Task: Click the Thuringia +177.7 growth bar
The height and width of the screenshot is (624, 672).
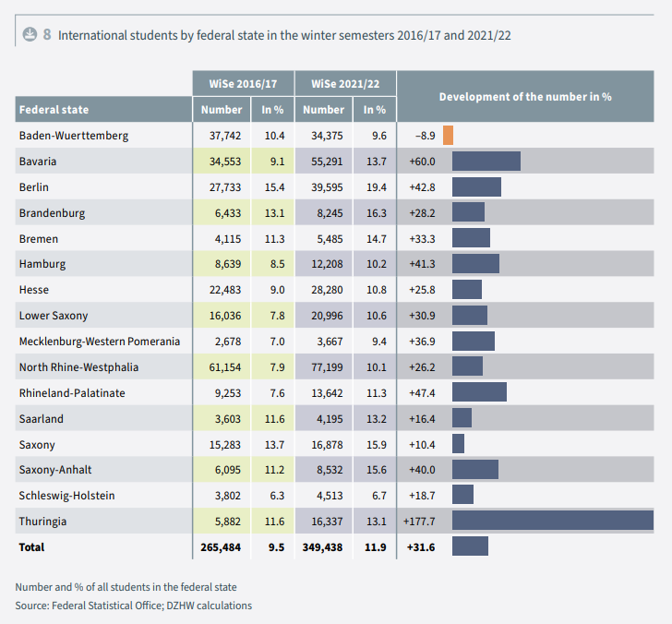Action: click(552, 522)
